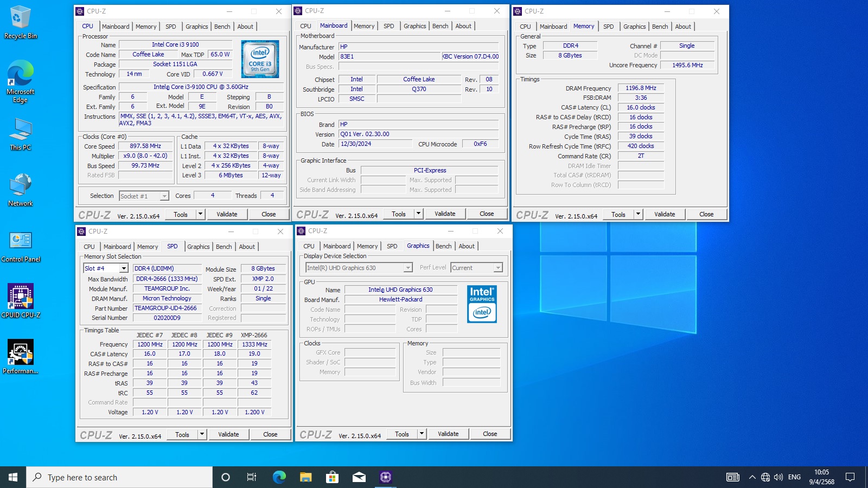Click Validate in the Mainboard window

click(445, 214)
